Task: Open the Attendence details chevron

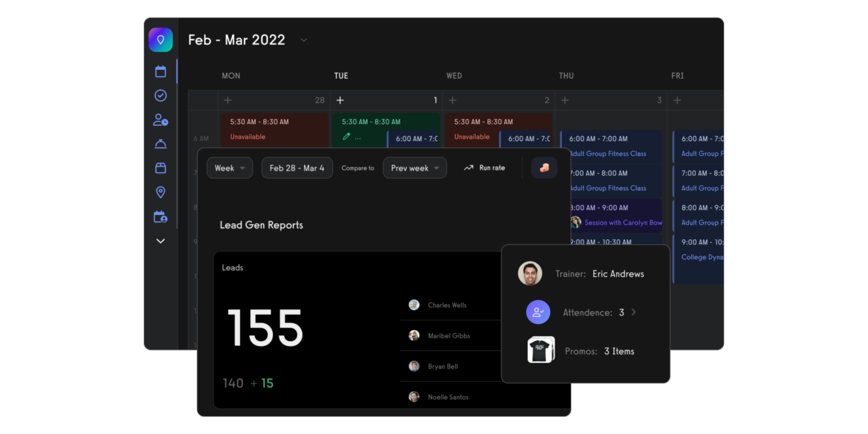Action: coord(634,312)
